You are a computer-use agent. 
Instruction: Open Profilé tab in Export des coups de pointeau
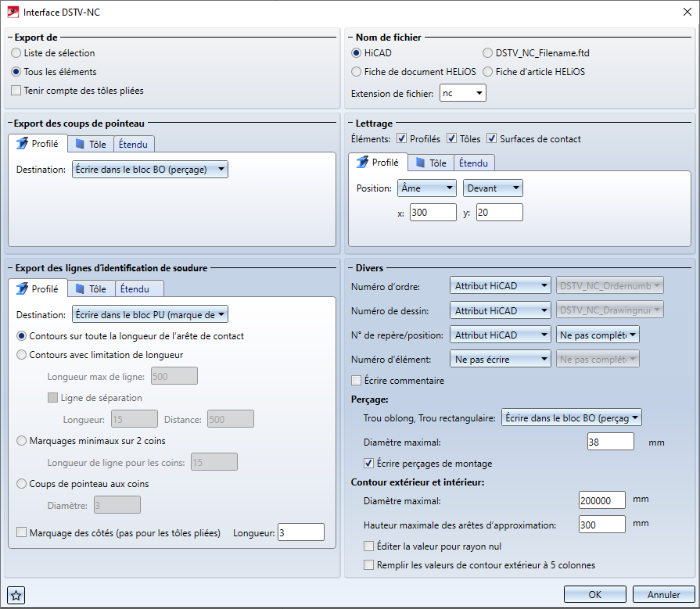coord(38,144)
